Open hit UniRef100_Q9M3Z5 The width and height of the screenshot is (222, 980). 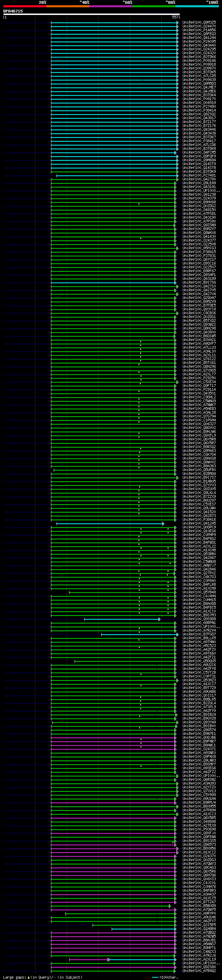(x=199, y=23)
